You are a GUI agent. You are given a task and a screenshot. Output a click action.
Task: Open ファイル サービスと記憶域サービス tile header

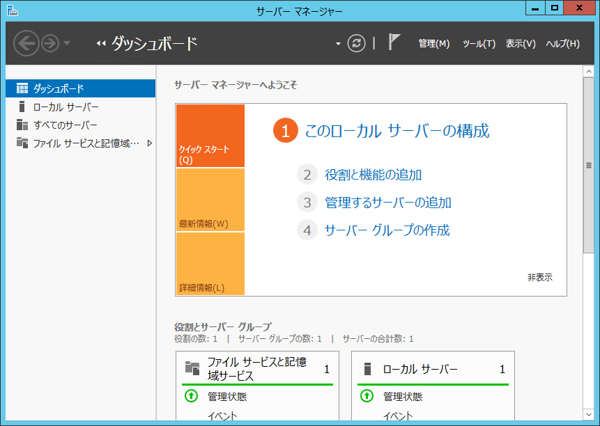click(x=257, y=369)
